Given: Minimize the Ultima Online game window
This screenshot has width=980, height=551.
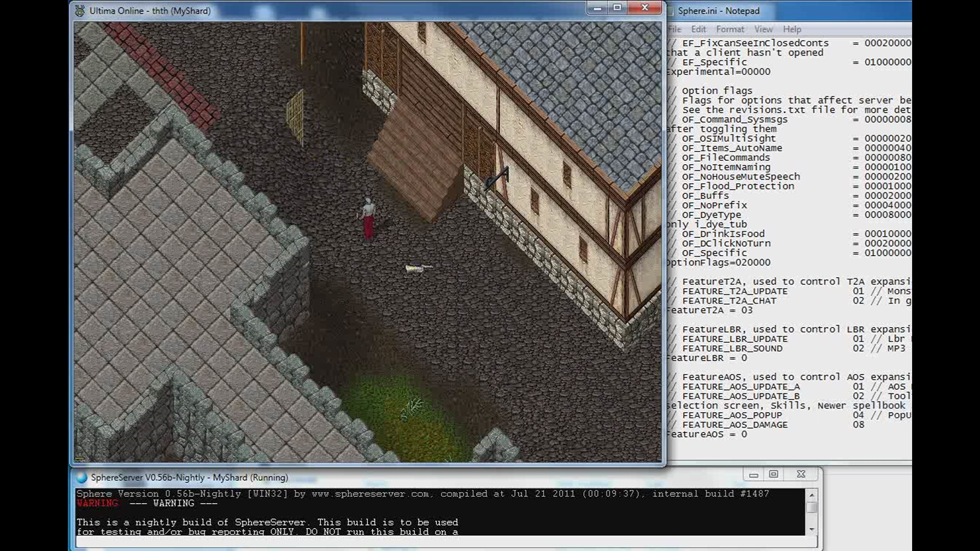Looking at the screenshot, I should (597, 8).
